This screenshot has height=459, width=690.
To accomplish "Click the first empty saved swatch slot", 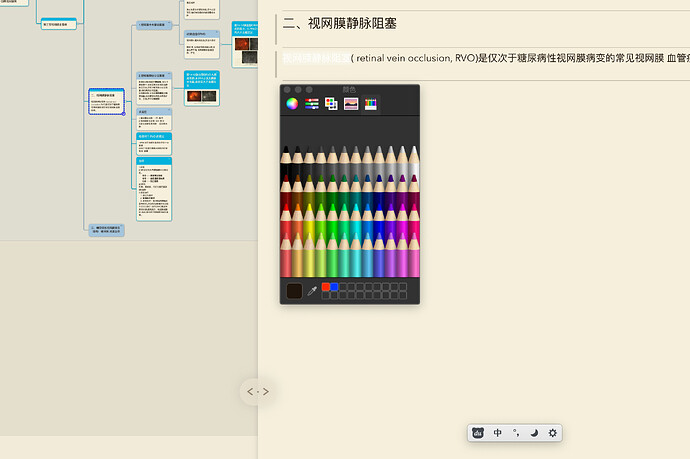I will coord(343,287).
